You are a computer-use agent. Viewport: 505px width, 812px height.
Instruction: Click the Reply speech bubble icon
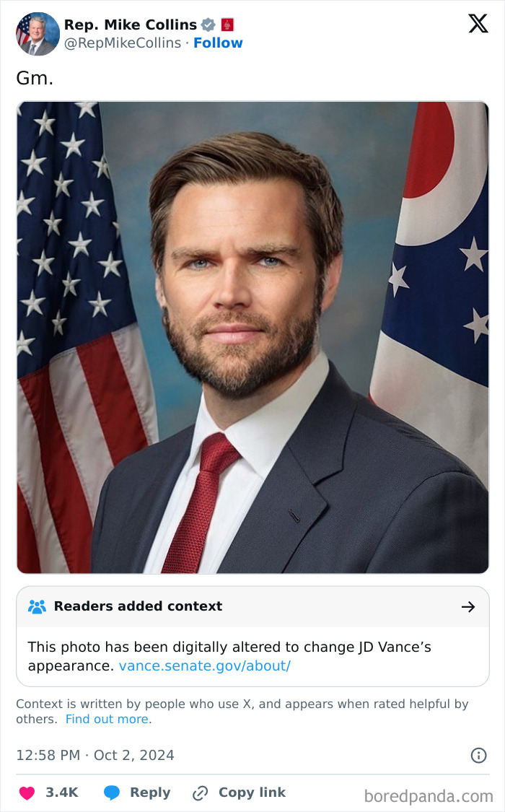click(x=110, y=792)
